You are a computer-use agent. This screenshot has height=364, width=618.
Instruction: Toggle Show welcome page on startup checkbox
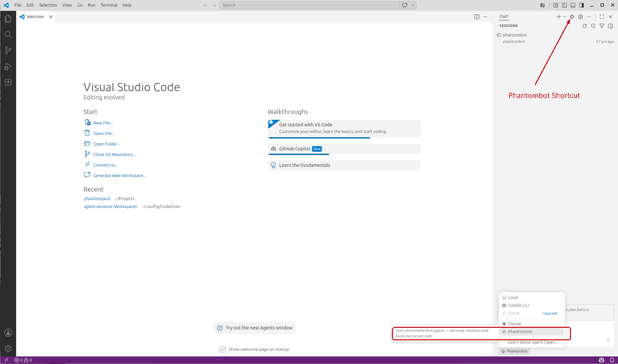click(223, 350)
